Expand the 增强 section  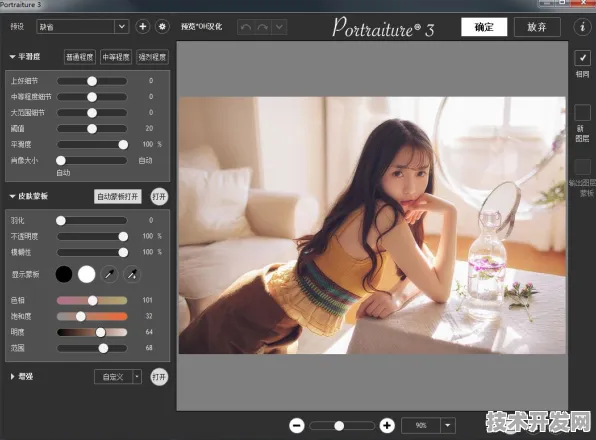coord(12,377)
